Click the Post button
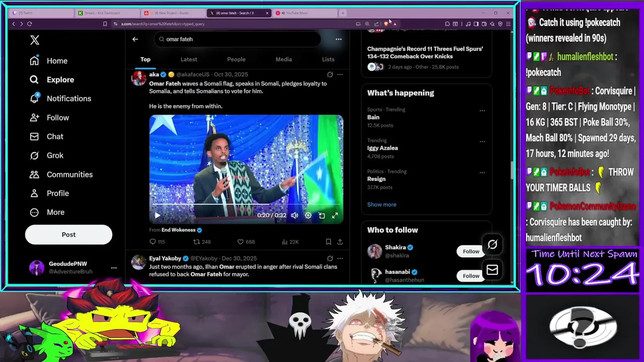 coord(68,235)
